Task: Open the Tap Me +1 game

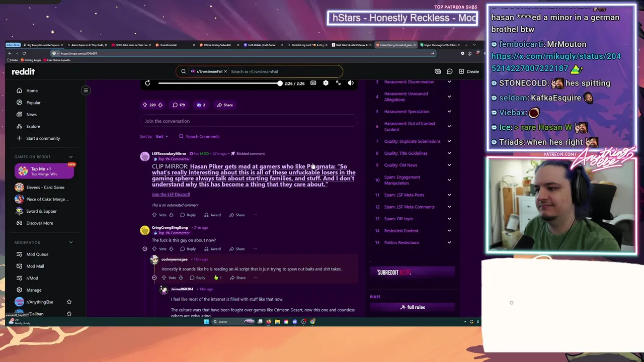Action: [x=44, y=171]
